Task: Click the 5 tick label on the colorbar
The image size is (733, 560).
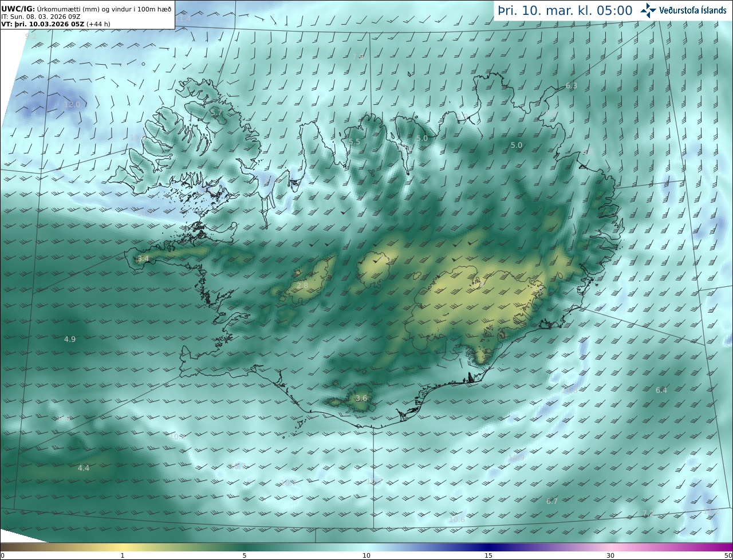Action: click(x=245, y=555)
